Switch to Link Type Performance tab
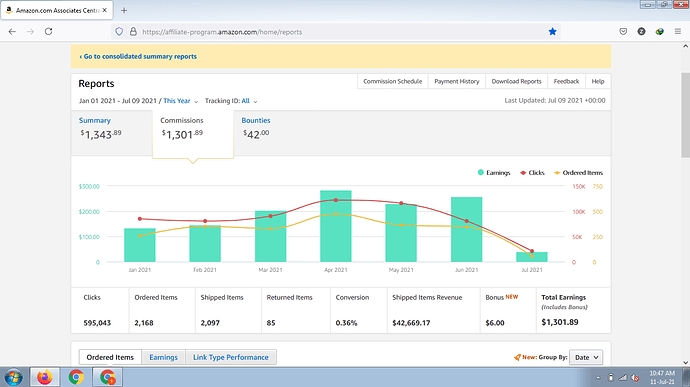The height and width of the screenshot is (387, 690). click(x=231, y=357)
